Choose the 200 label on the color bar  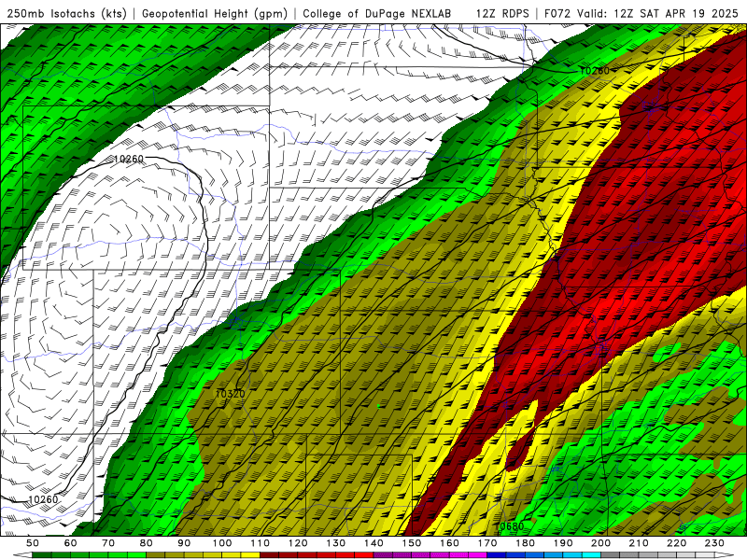tap(600, 543)
